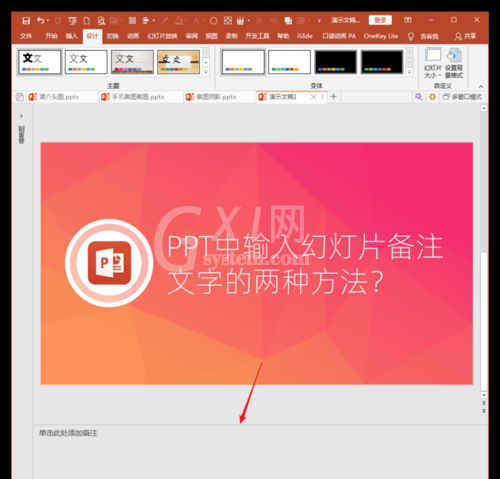This screenshot has width=500, height=479.
Task: Open the iSlide tab
Action: pyautogui.click(x=305, y=36)
